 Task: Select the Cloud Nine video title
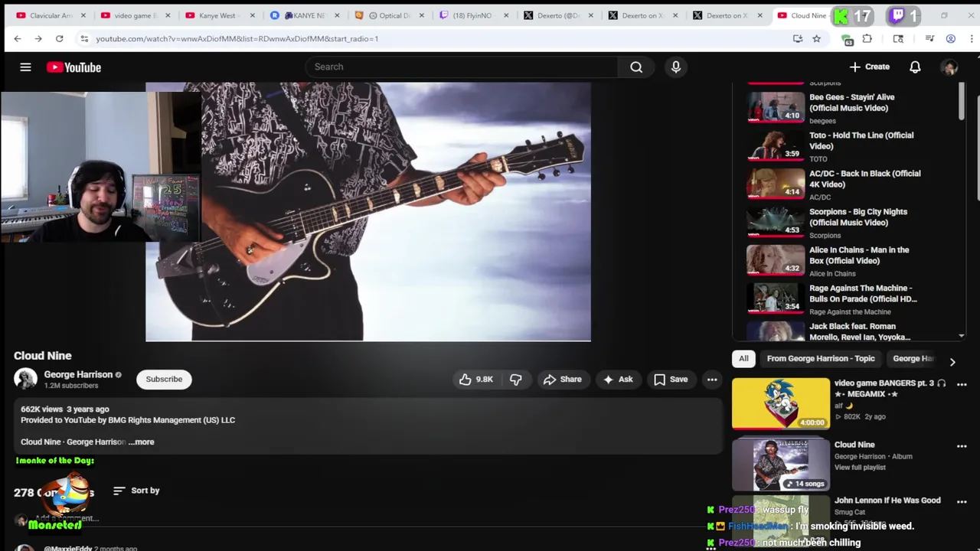point(43,356)
